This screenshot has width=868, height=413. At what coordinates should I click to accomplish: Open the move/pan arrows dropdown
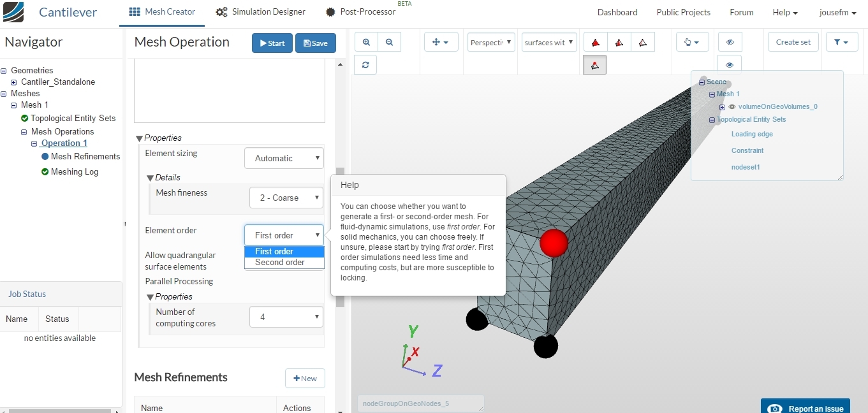441,43
